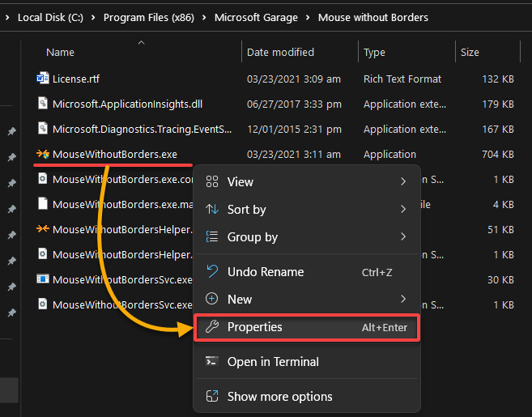
Task: Click the 03/23/2021 3:09 am date cell
Action: coord(294,79)
